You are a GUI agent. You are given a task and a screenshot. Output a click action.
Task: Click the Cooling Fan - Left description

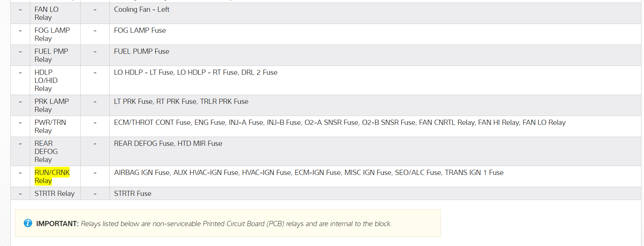point(142,10)
